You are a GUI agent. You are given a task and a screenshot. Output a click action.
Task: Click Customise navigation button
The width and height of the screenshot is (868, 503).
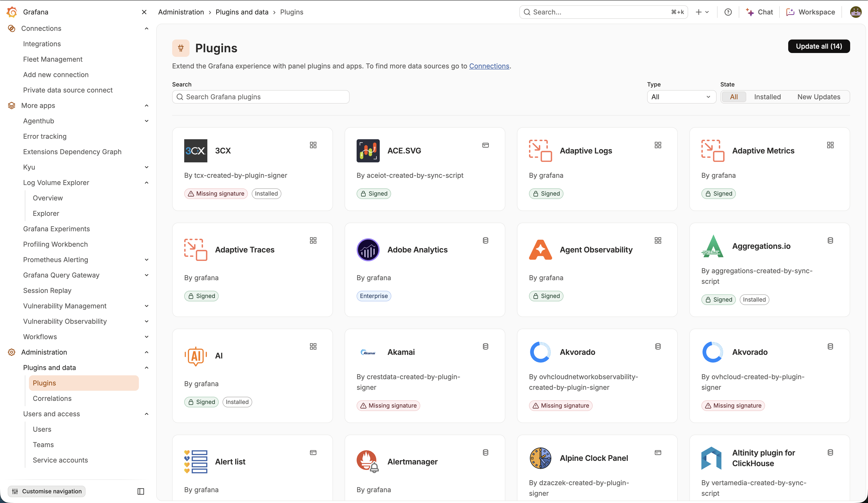click(x=47, y=491)
